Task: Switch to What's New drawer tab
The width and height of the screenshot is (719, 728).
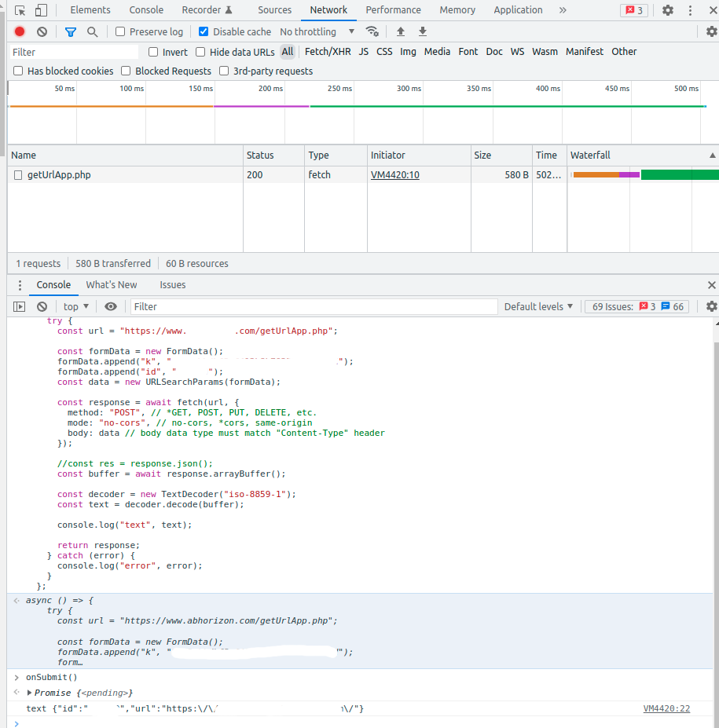Action: [112, 285]
